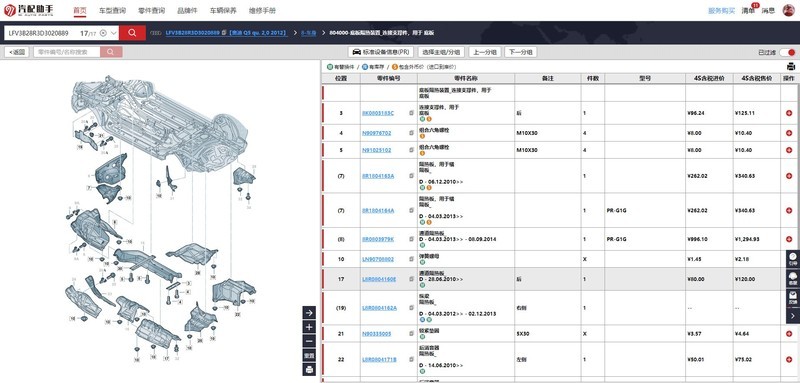Search part number with the pink magnifier button
800x383 pixels.
111,52
